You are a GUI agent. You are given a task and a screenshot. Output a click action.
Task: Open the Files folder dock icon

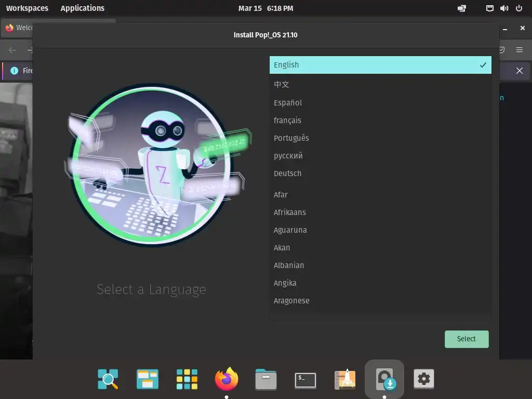[x=265, y=379]
